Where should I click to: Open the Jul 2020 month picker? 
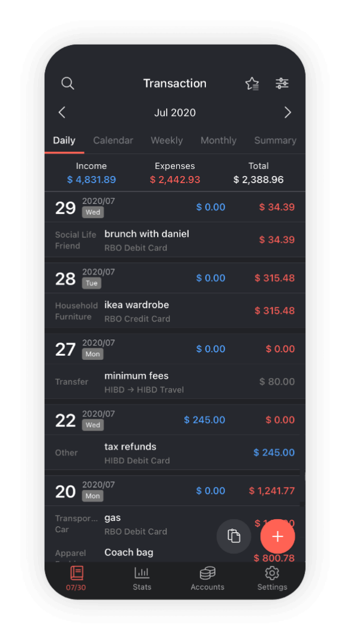point(175,112)
